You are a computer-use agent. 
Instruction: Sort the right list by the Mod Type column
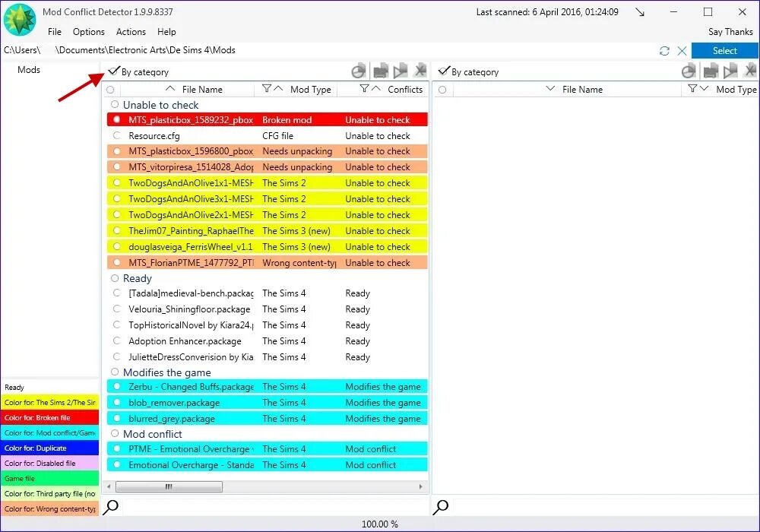736,89
